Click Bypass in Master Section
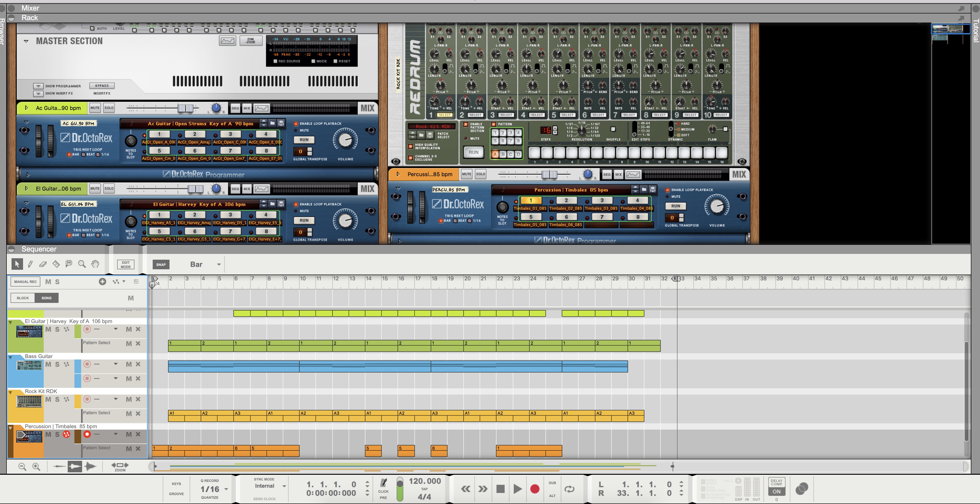The width and height of the screenshot is (980, 504). 102,86
